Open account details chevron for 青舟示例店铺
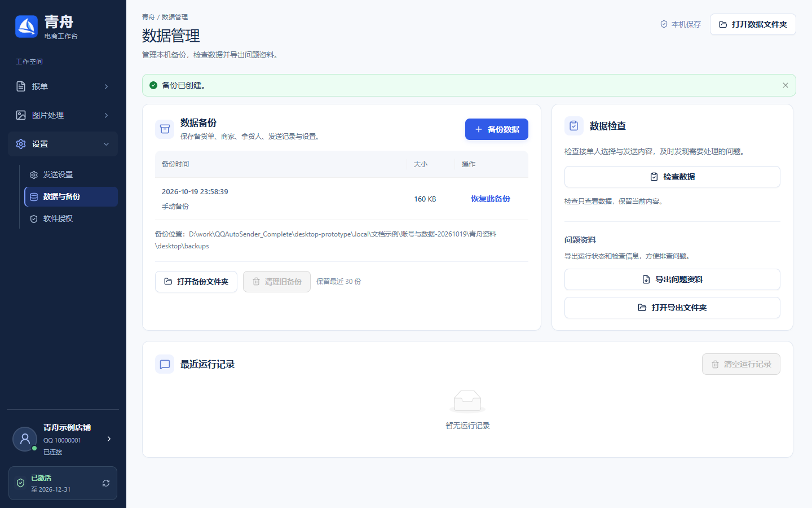Viewport: 812px width, 508px height. tap(109, 439)
